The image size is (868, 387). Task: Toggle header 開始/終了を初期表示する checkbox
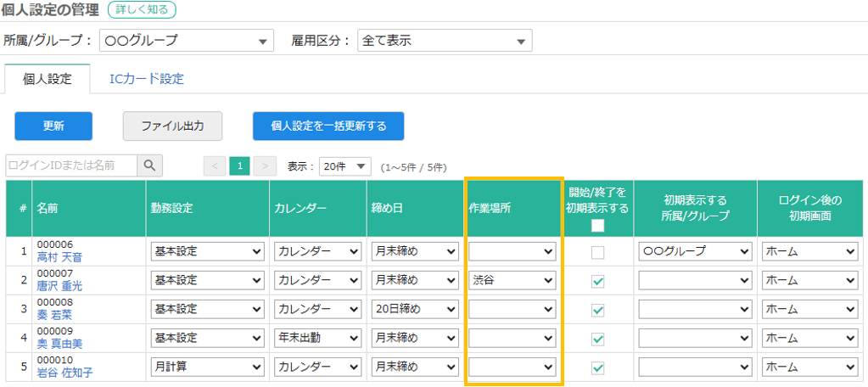(598, 226)
